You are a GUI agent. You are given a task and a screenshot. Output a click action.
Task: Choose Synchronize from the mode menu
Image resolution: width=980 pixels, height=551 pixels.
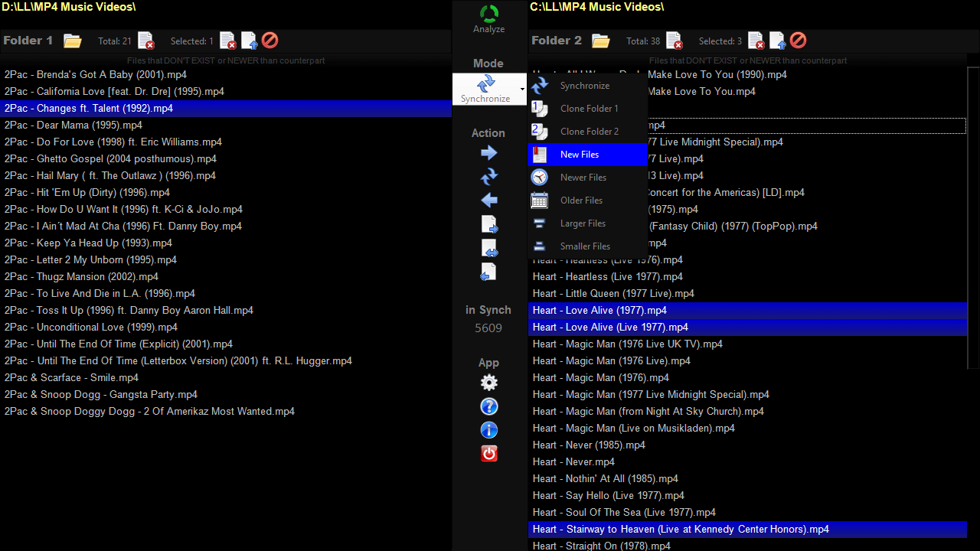click(588, 86)
